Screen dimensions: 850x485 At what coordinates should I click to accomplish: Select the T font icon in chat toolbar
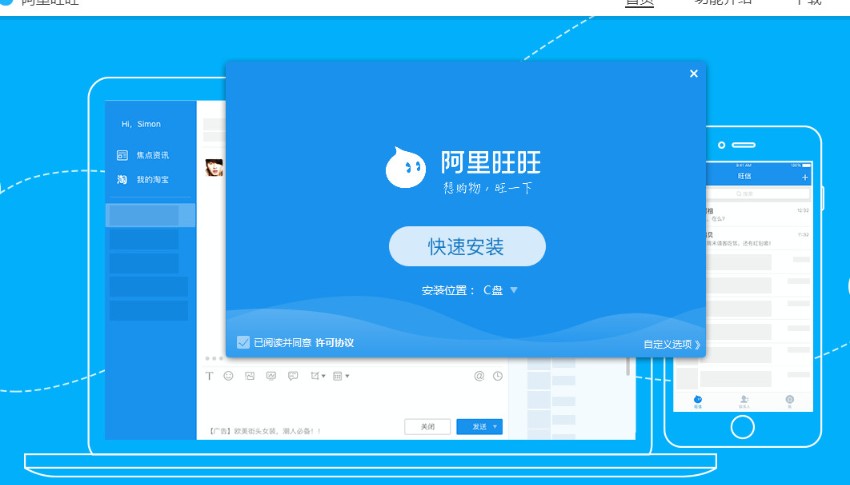click(209, 376)
